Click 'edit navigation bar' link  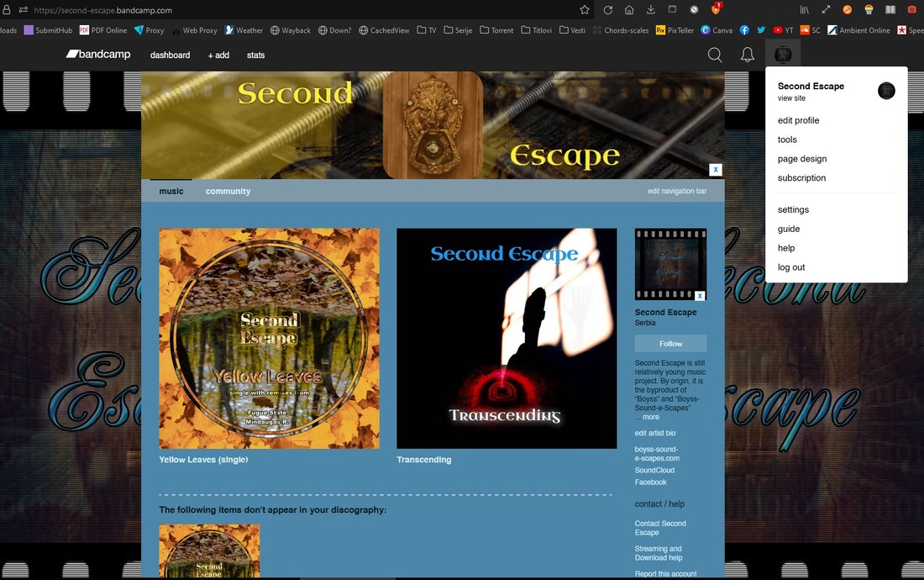(x=677, y=191)
